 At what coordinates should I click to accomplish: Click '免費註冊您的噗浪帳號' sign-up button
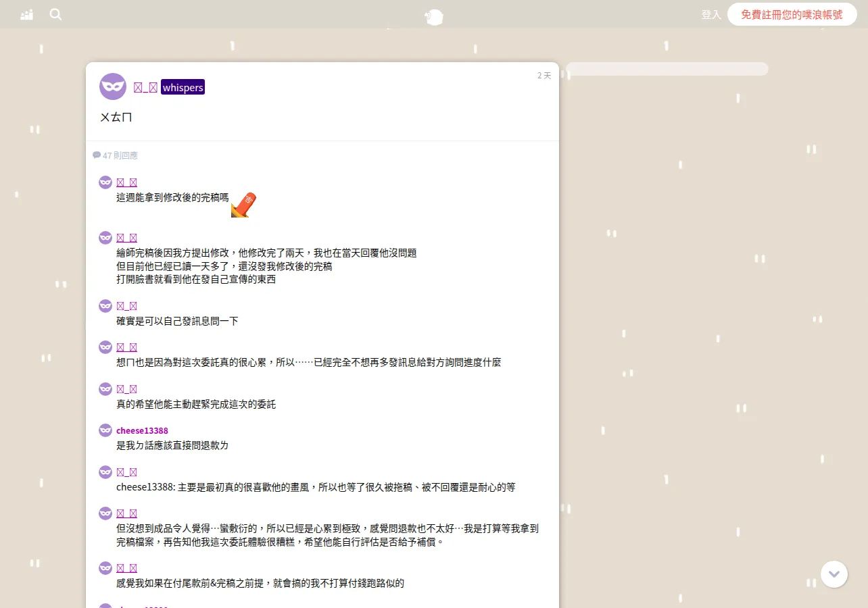792,14
